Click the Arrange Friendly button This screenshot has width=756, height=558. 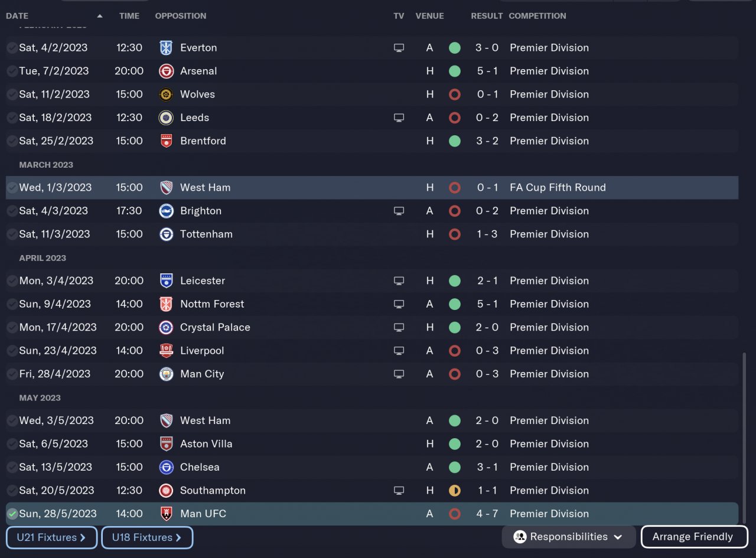(693, 537)
